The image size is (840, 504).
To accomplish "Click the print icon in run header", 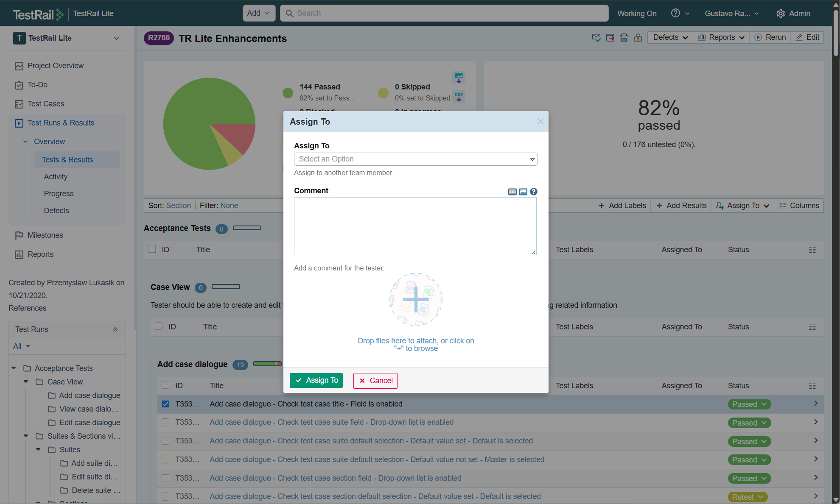I will tap(624, 38).
